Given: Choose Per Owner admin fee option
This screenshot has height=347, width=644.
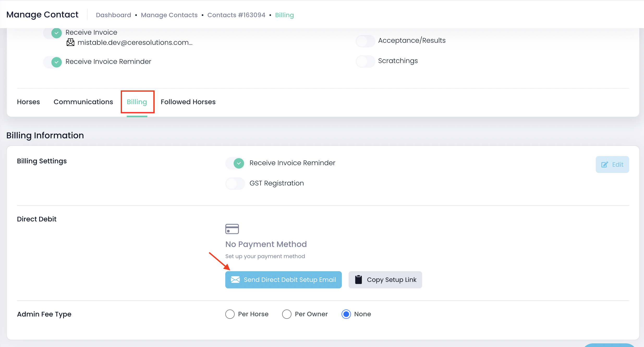Looking at the screenshot, I should pos(287,314).
